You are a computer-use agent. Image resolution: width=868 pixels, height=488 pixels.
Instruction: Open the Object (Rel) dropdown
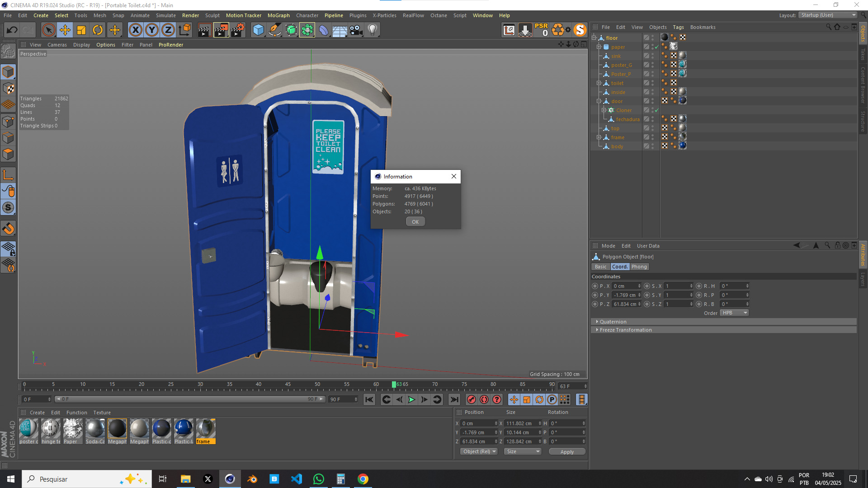coord(479,451)
